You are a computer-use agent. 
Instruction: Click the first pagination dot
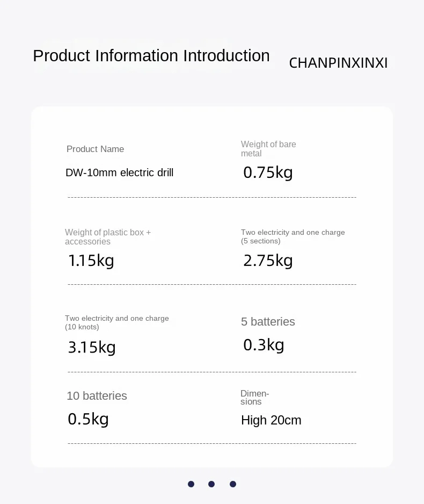[x=191, y=484]
